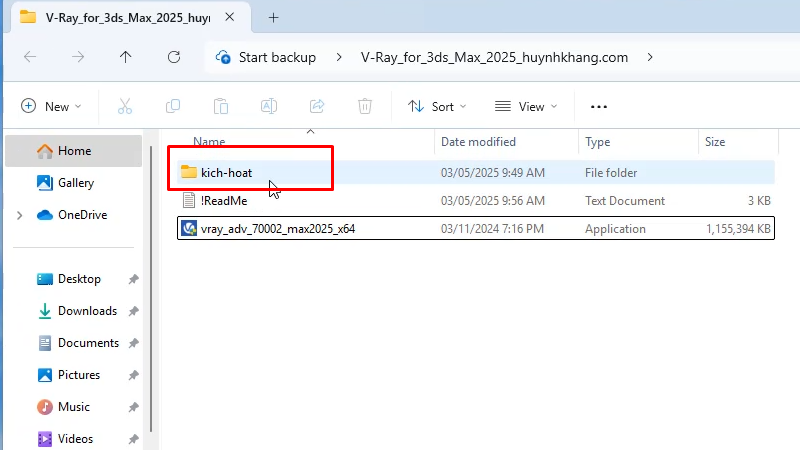The image size is (800, 450).
Task: Refresh the current folder view
Action: [174, 57]
